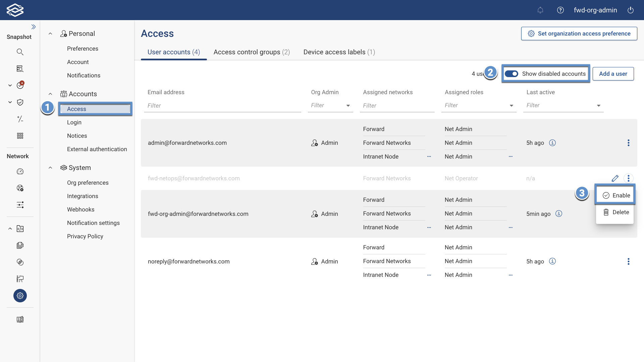Toggle off Show disabled accounts

(512, 73)
